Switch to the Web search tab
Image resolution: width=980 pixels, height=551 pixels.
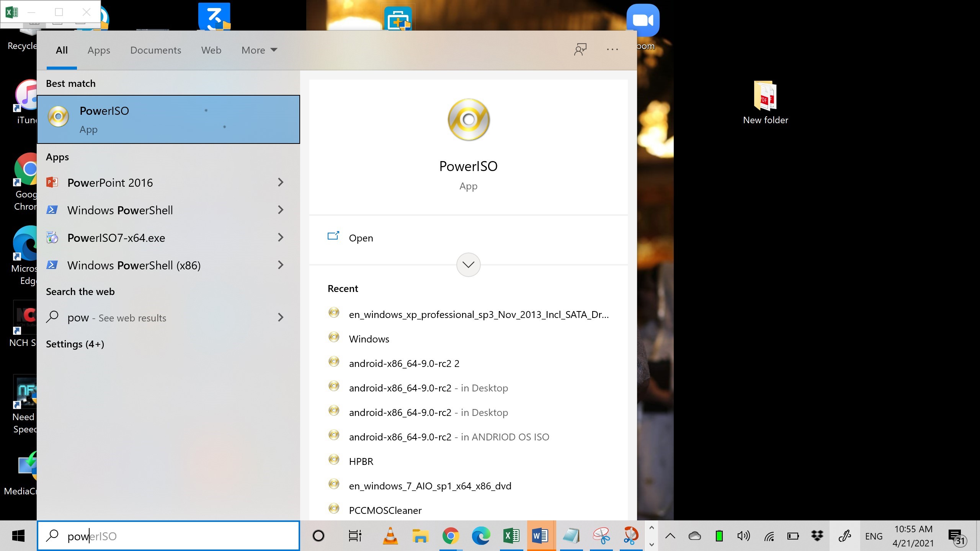click(x=211, y=50)
